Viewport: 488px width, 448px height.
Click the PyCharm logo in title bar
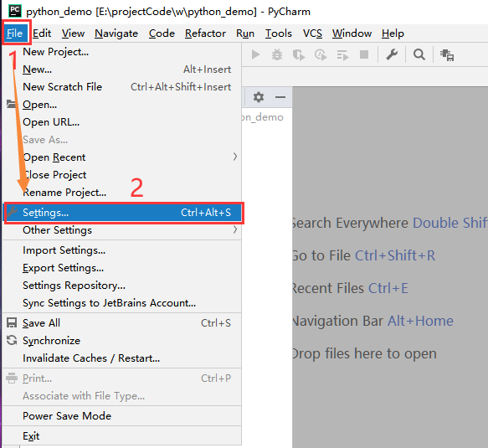click(14, 11)
